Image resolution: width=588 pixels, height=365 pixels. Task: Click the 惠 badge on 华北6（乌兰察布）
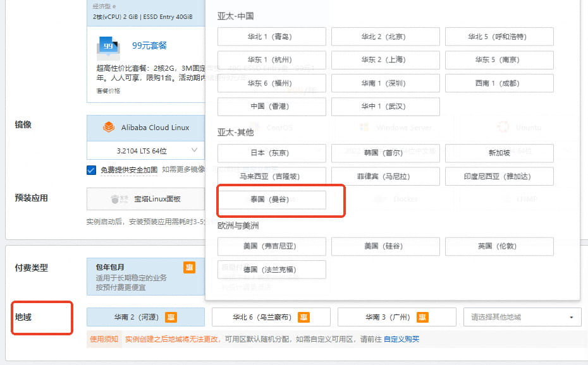304,316
